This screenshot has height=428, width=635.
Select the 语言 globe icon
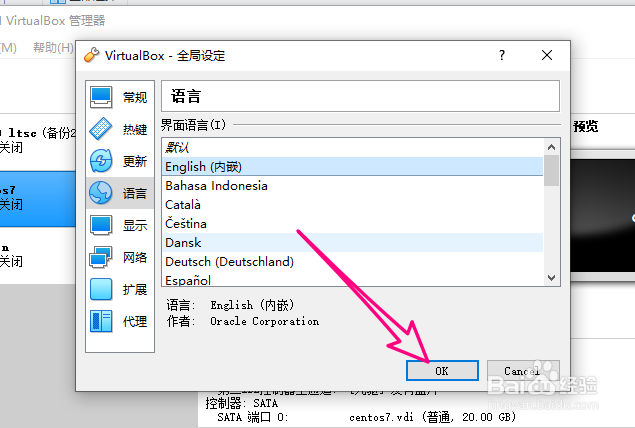pyautogui.click(x=101, y=193)
